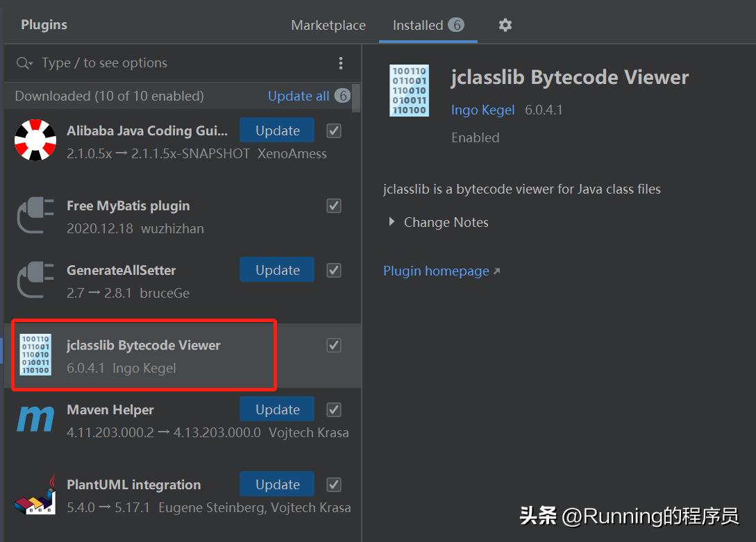Open the Plugin homepage link
The height and width of the screenshot is (542, 756).
coord(436,271)
